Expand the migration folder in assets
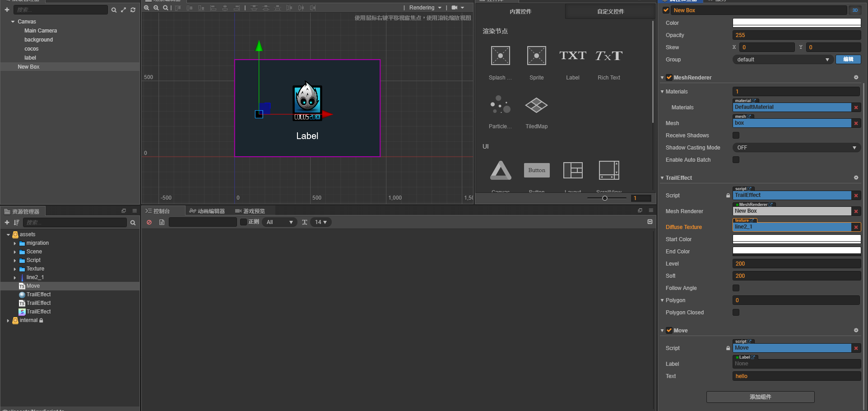Image resolution: width=868 pixels, height=411 pixels. pos(14,243)
